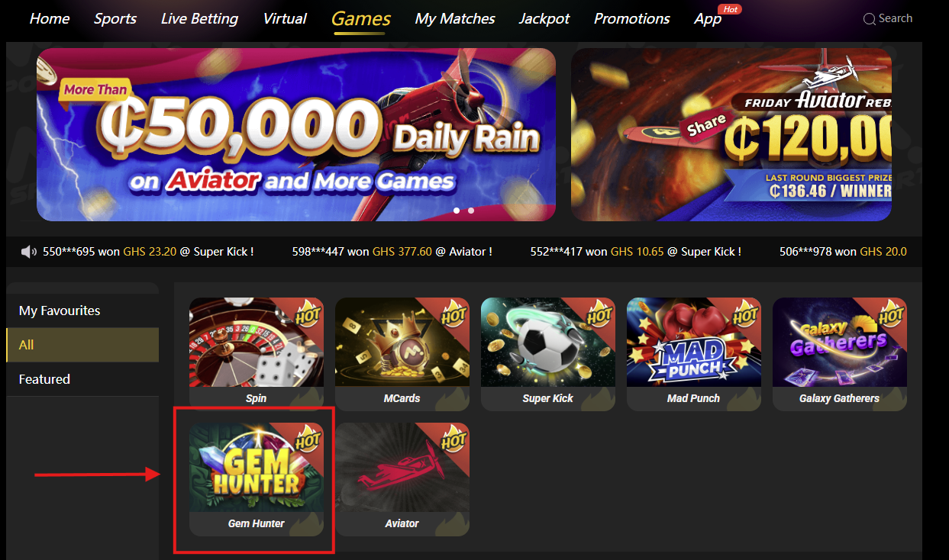Switch to Live Betting section
The width and height of the screenshot is (949, 560).
[199, 18]
